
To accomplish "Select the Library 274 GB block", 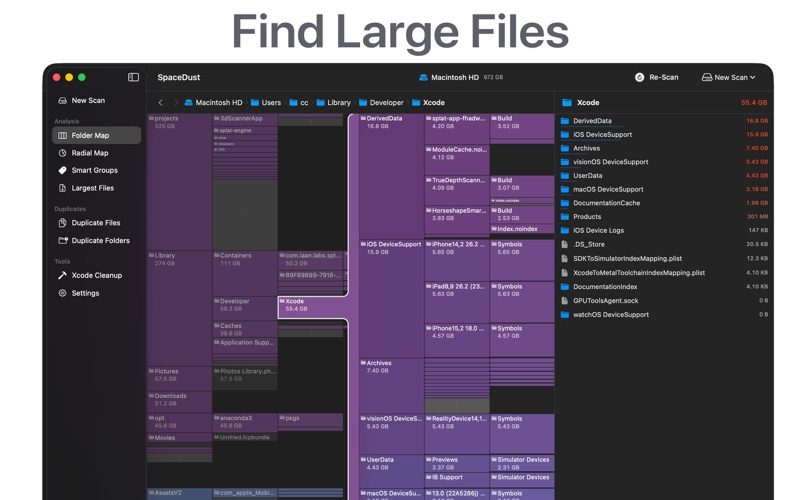I will tap(180, 308).
